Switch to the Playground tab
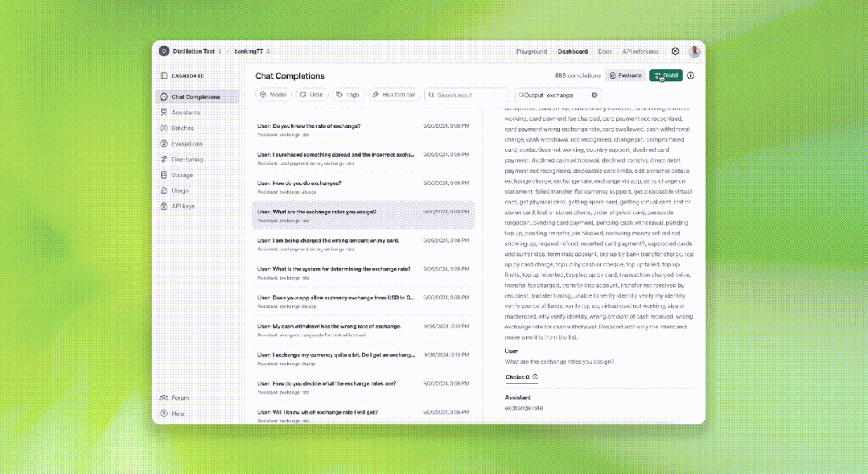This screenshot has height=474, width=868. (x=531, y=52)
